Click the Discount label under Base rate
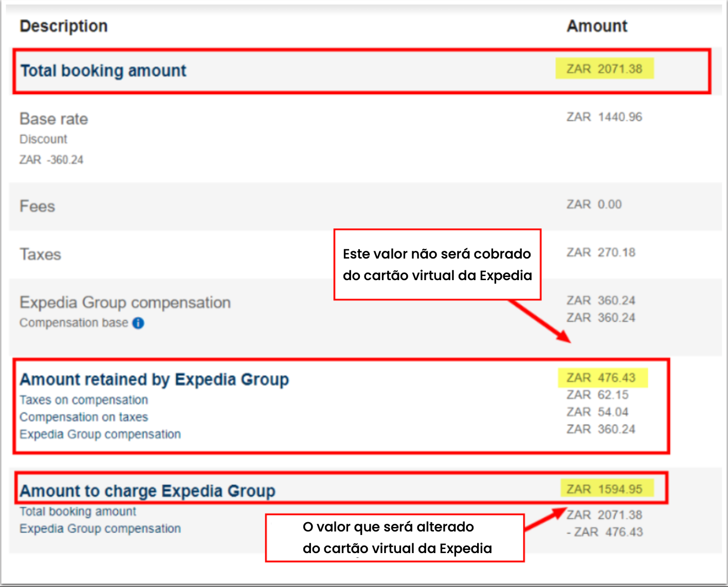728x587 pixels. [x=44, y=139]
